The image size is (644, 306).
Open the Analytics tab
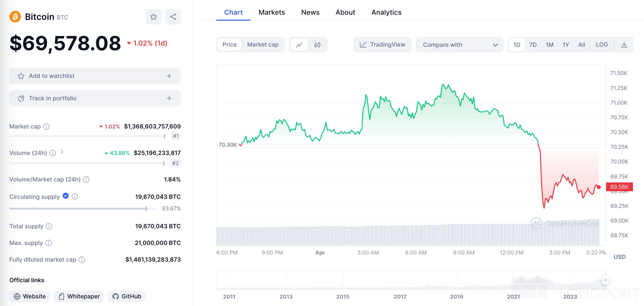coord(386,12)
